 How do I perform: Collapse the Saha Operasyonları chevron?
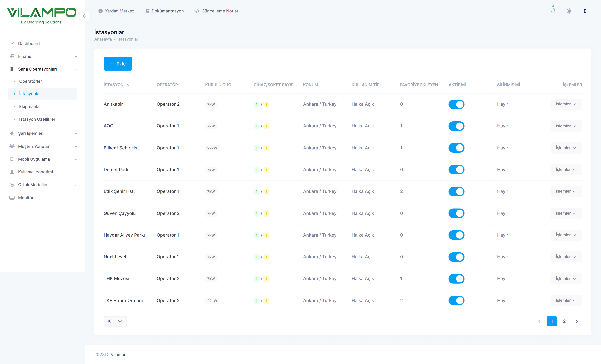[76, 69]
